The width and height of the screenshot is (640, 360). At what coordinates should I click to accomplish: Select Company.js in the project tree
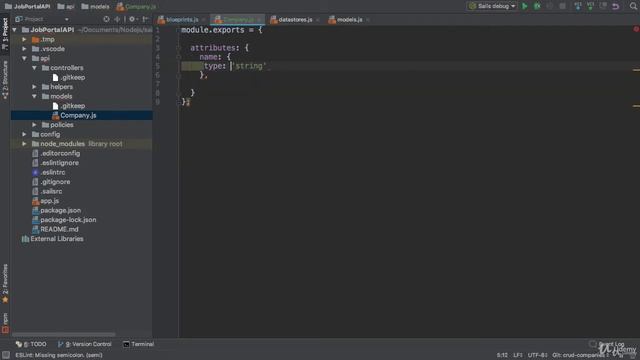(74, 116)
